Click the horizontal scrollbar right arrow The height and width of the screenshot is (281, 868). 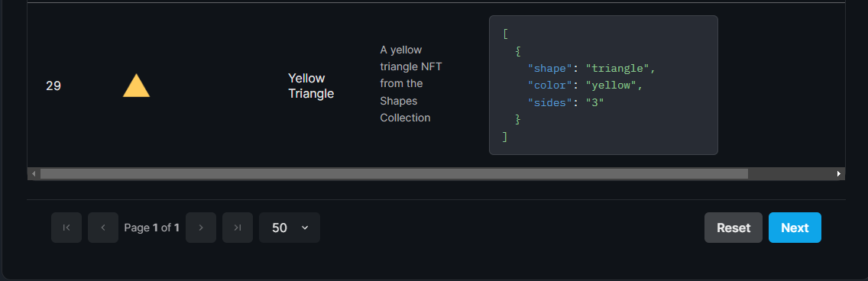[x=839, y=173]
